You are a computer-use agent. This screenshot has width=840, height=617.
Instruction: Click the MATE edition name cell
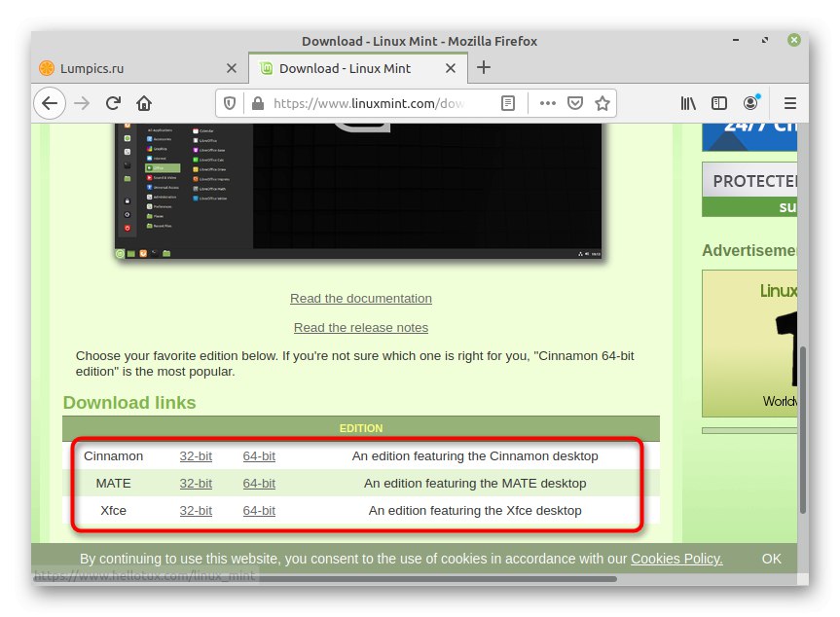113,483
